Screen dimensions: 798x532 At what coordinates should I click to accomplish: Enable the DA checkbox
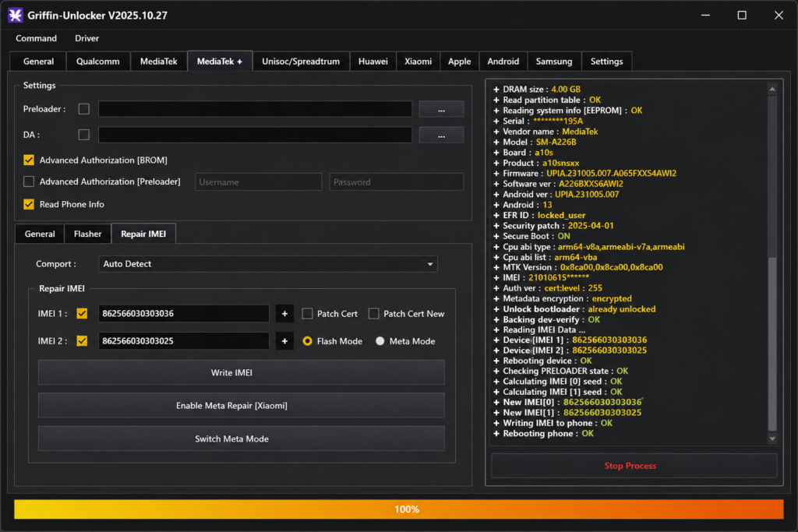coord(84,135)
